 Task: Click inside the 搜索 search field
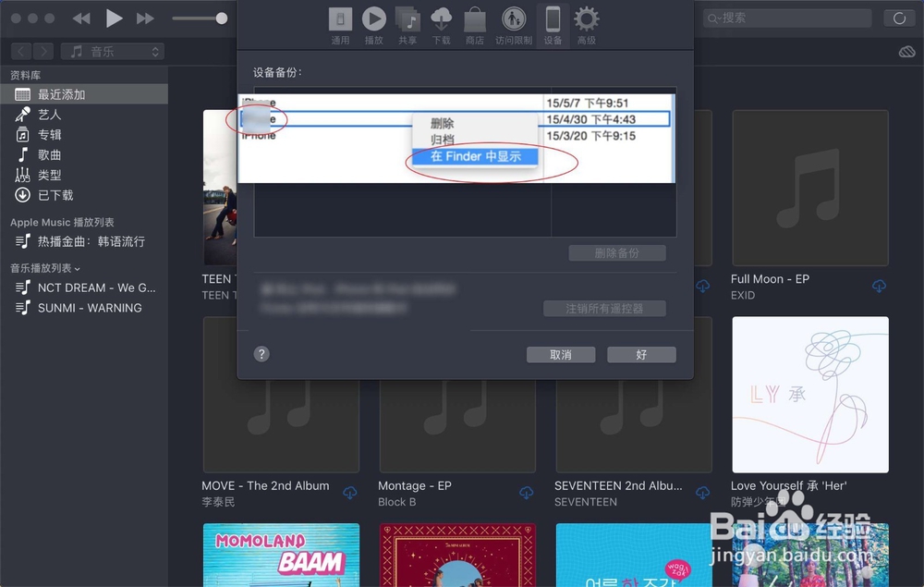point(786,17)
